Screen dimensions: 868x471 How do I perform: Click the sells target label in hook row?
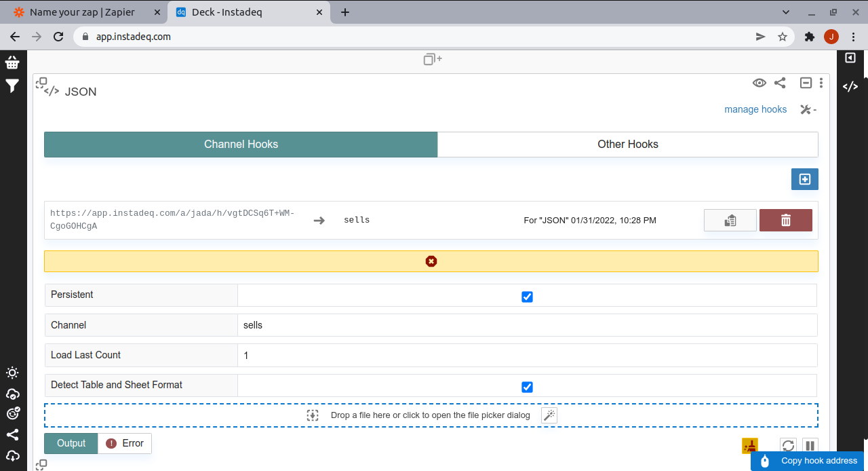[357, 220]
